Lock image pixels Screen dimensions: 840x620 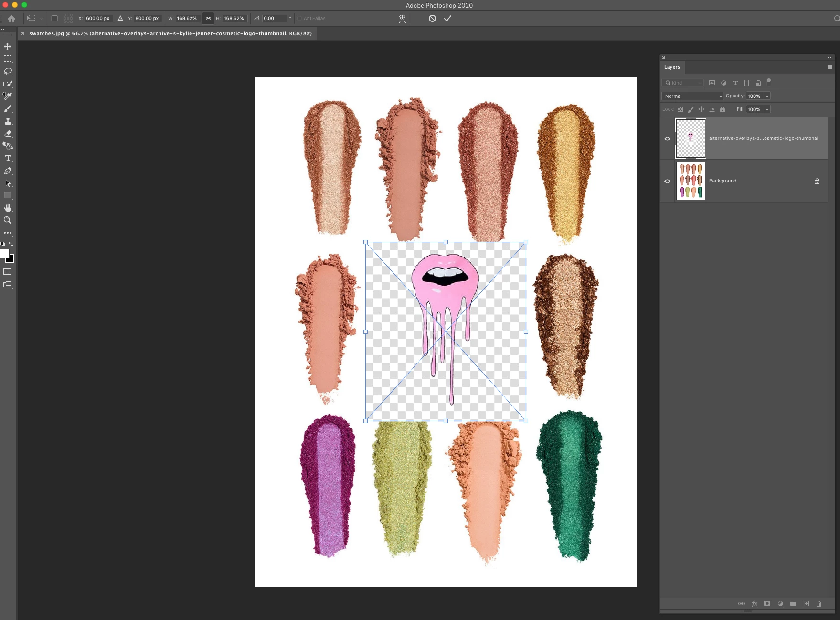coord(691,110)
